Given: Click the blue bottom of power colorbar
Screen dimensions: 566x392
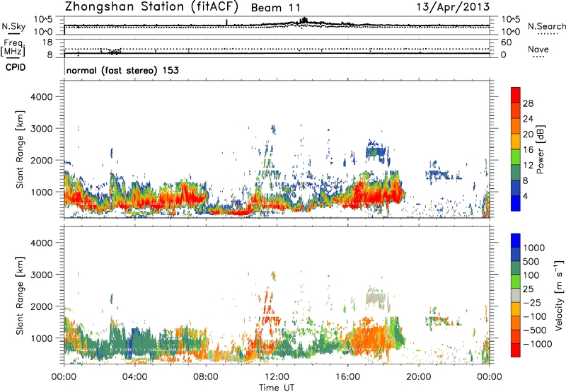Looking at the screenshot, I should coord(516,204).
